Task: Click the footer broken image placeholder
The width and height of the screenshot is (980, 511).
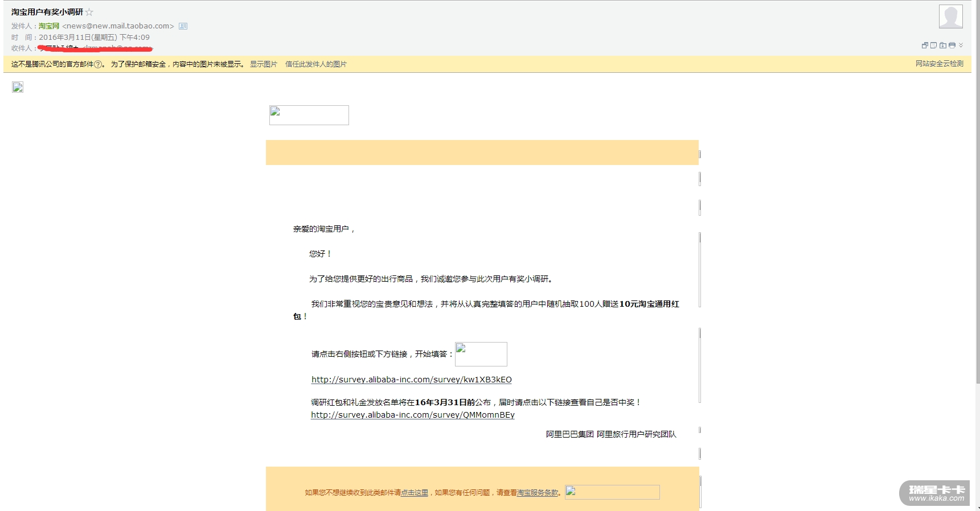Action: tap(613, 492)
